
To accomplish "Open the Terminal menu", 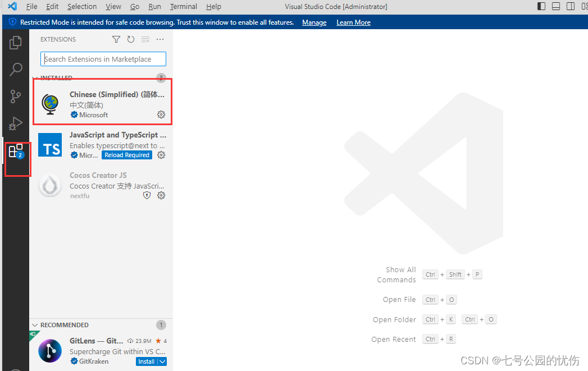I will click(x=184, y=6).
